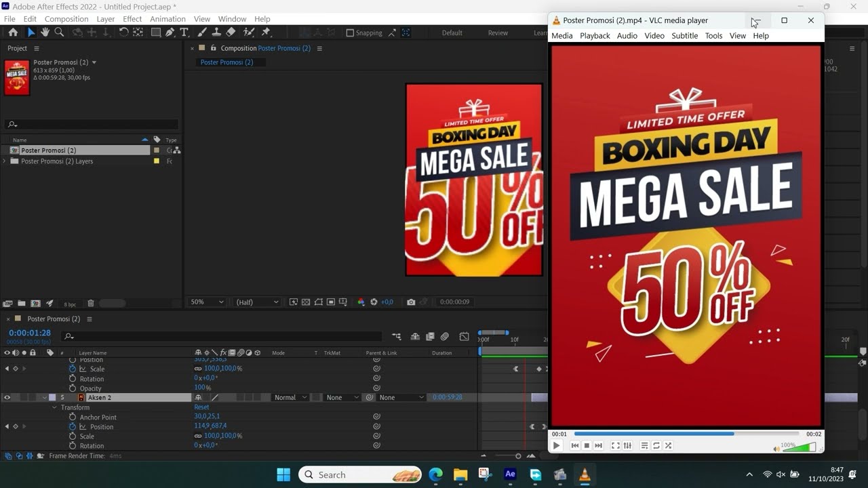Click the VLC shuffle random icon
The width and height of the screenshot is (868, 488).
tap(668, 445)
